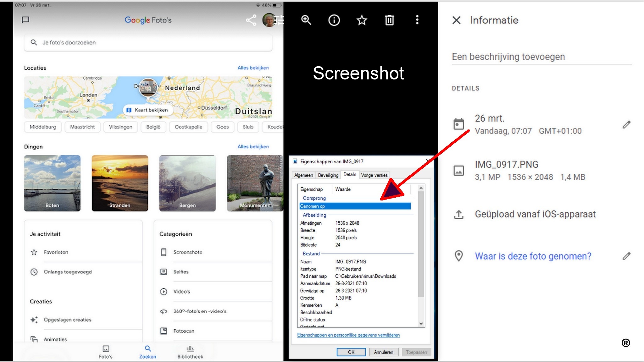Edit photo location with pencil icon
This screenshot has width=644, height=362.
coord(626,256)
